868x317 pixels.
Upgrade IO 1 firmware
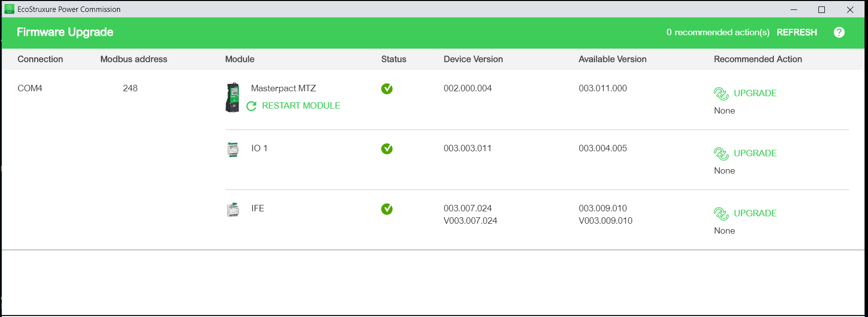point(755,153)
